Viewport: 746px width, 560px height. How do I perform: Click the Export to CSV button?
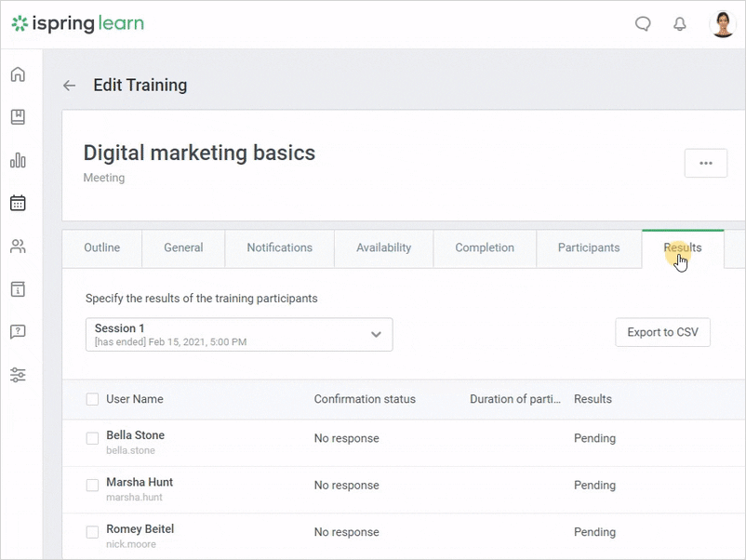pyautogui.click(x=662, y=332)
